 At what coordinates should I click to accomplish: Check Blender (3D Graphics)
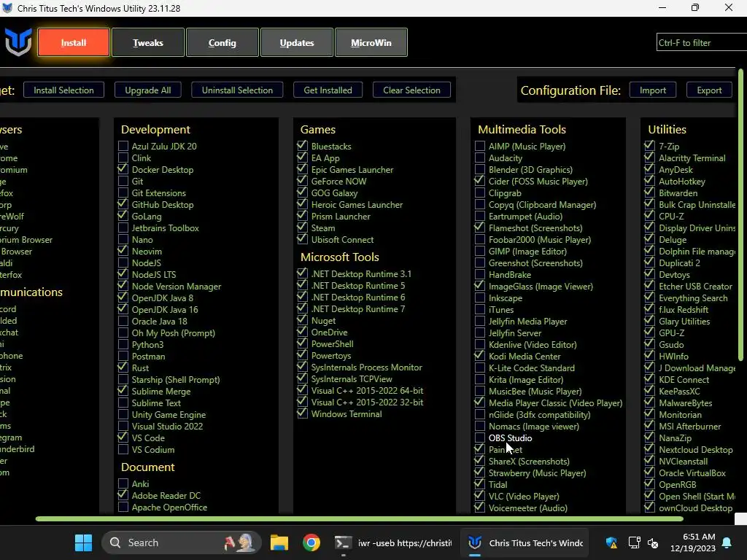480,169
